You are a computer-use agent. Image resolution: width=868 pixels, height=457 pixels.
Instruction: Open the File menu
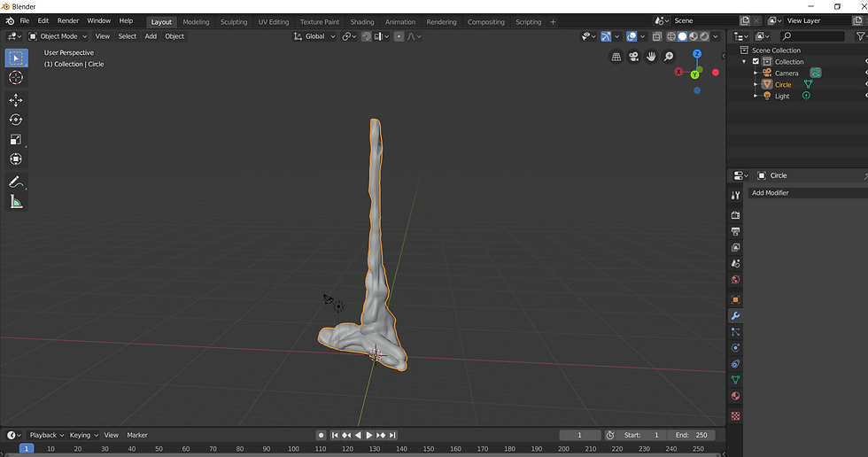point(25,21)
